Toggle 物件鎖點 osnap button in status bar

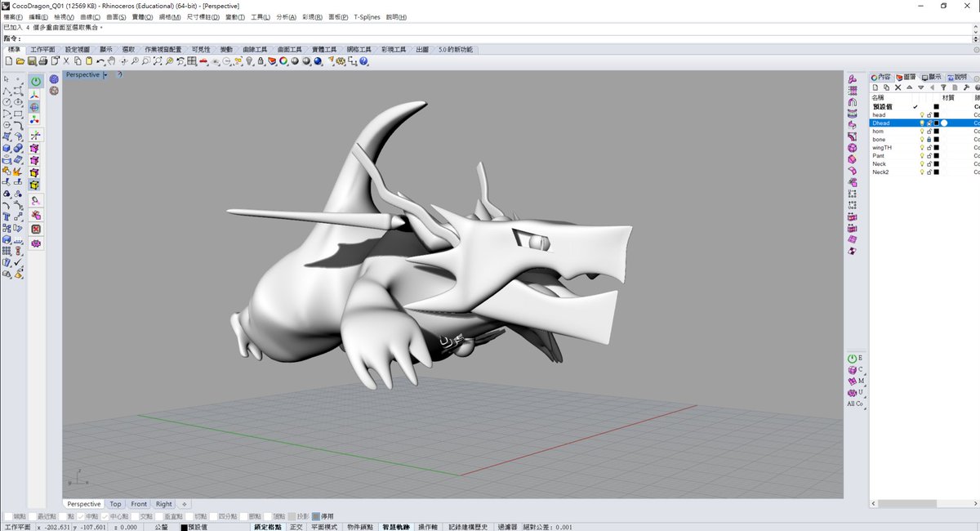[360, 527]
